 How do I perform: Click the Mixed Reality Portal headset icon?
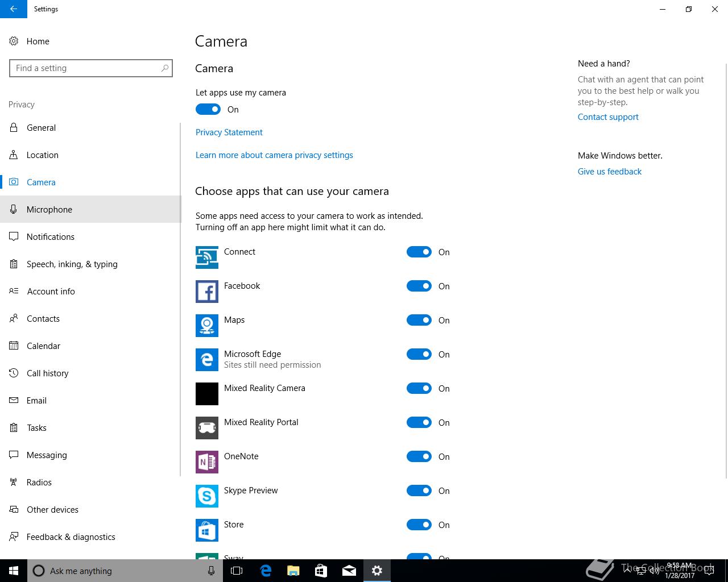coord(207,428)
